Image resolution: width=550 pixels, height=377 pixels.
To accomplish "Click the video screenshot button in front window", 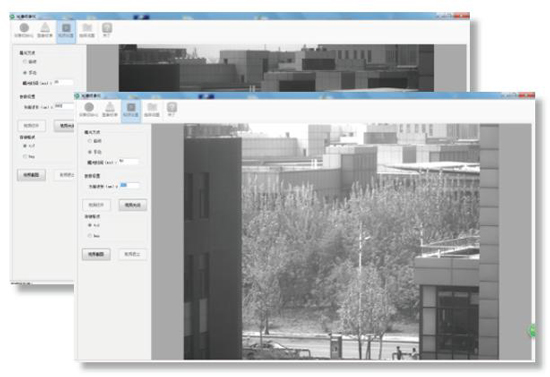I will coord(96,254).
